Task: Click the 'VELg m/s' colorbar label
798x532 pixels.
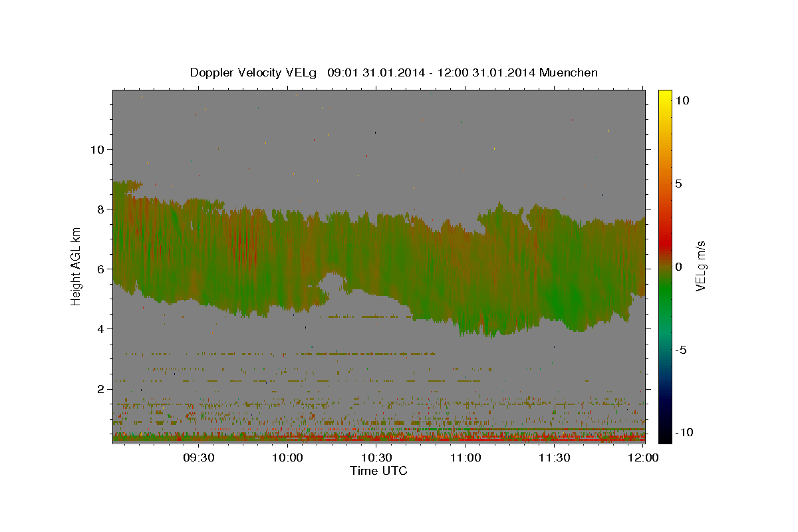Action: pos(700,267)
